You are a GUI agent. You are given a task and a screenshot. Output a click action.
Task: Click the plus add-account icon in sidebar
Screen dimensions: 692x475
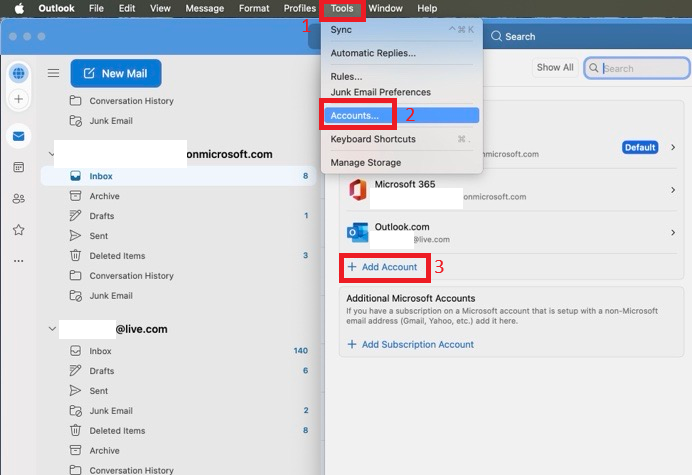[19, 99]
